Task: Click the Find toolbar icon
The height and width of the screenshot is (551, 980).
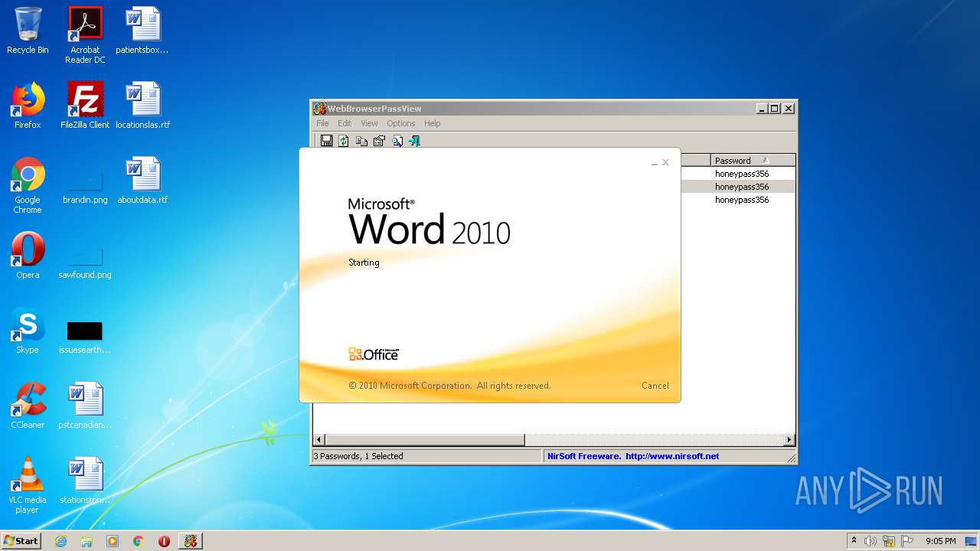Action: click(397, 141)
